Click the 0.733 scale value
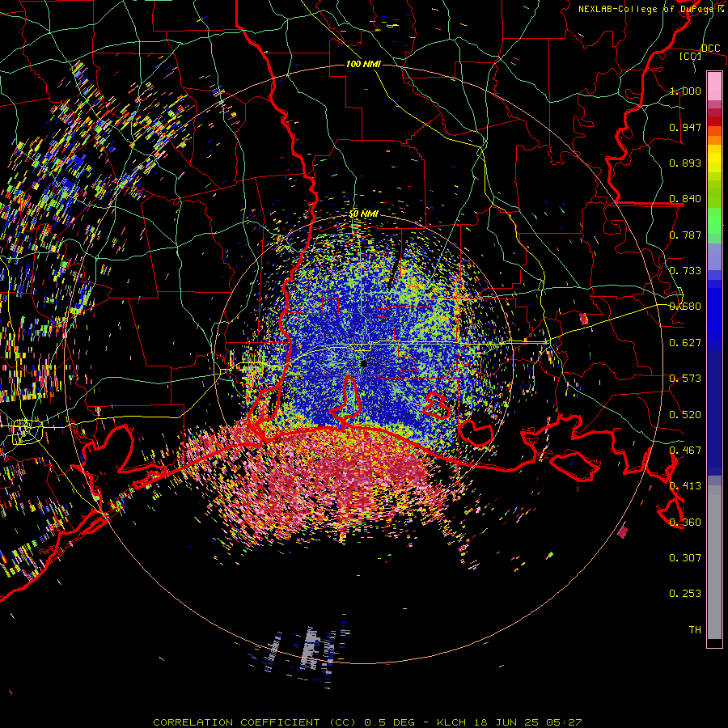 (x=685, y=271)
